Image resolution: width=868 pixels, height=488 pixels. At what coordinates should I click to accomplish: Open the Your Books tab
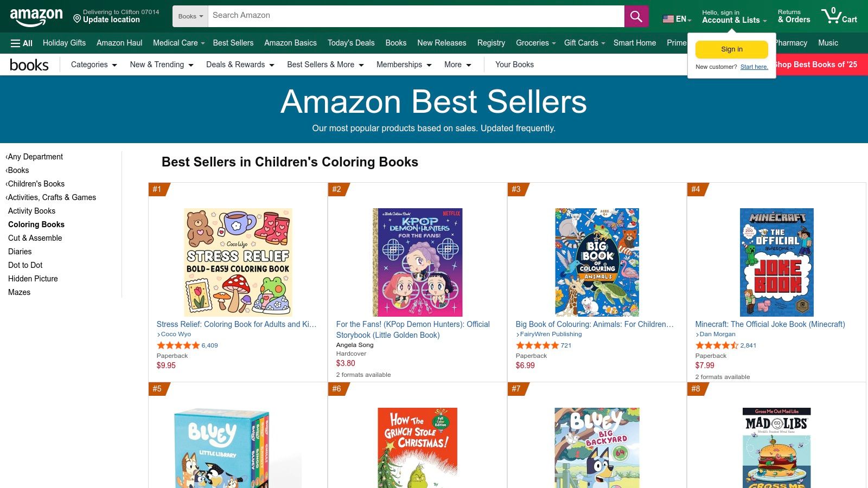[x=514, y=65]
